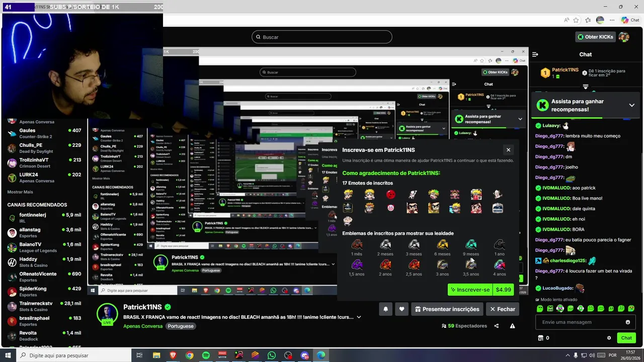Open Brave browser from the taskbar
This screenshot has height=362, width=644.
point(173,355)
